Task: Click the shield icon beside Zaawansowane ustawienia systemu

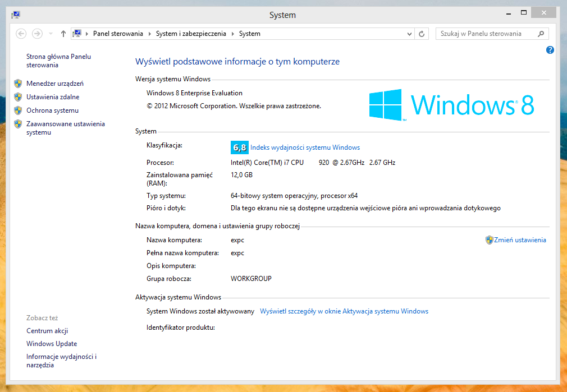Action: coord(18,124)
